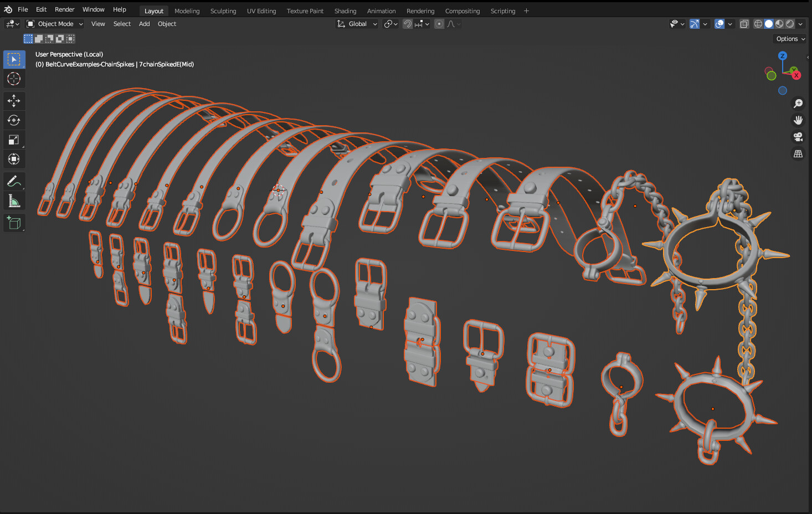The width and height of the screenshot is (812, 514).
Task: Open the Window menu
Action: (94, 9)
